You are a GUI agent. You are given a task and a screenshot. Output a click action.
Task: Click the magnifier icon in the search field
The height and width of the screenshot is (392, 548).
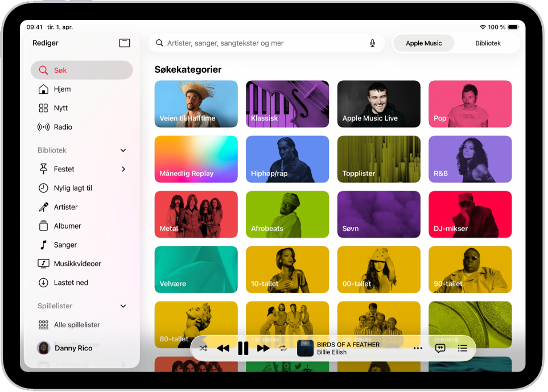tap(159, 43)
